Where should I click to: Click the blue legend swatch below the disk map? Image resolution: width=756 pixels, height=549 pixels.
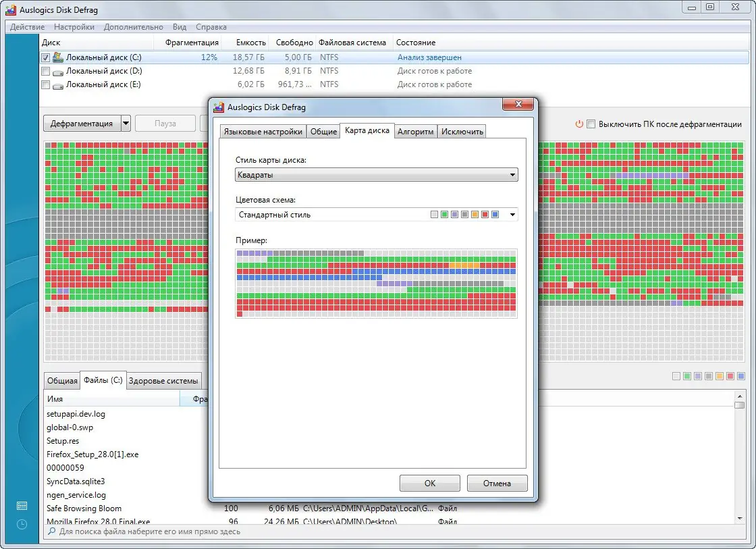coord(741,376)
